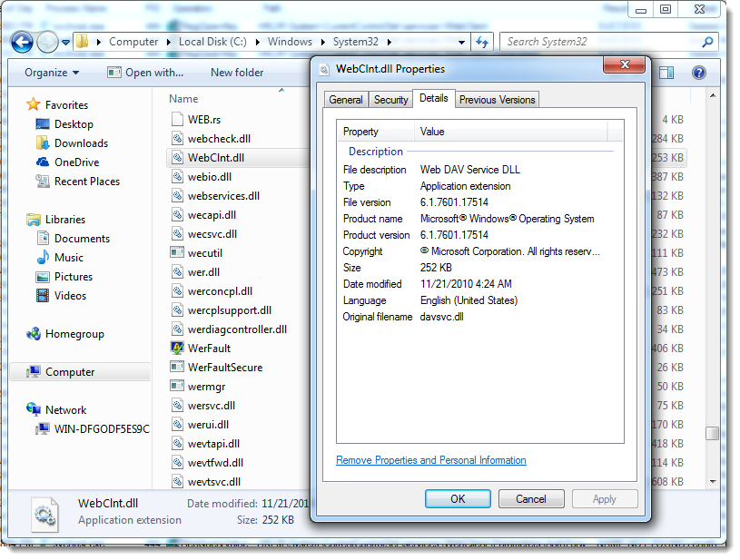Open the Previous Versions tab
The width and height of the screenshot is (740, 560).
[x=497, y=100]
